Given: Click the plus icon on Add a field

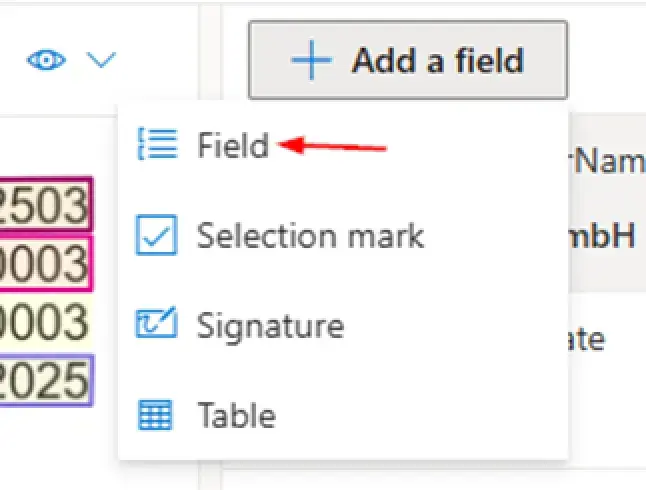Looking at the screenshot, I should tap(309, 61).
